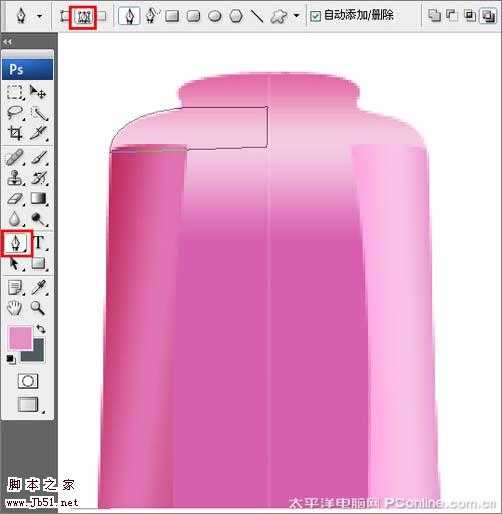Choose Shape Layers mode in options bar
This screenshot has width=502, height=514.
(63, 16)
